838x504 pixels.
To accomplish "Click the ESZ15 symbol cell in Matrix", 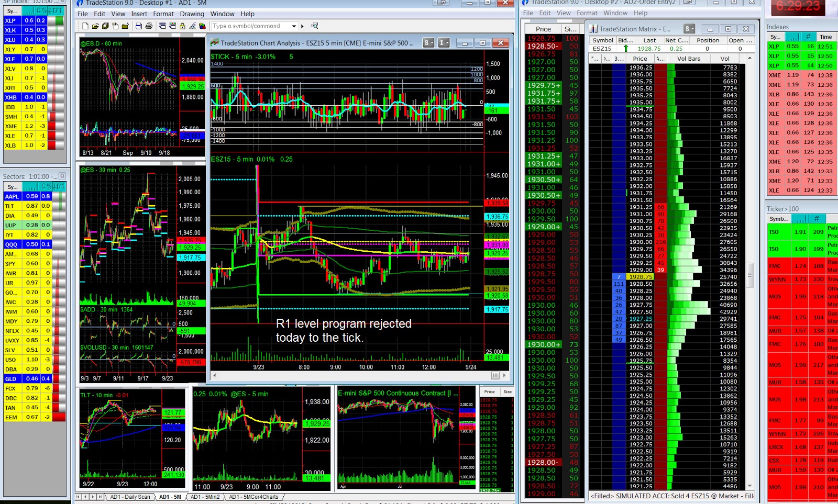I will [602, 49].
